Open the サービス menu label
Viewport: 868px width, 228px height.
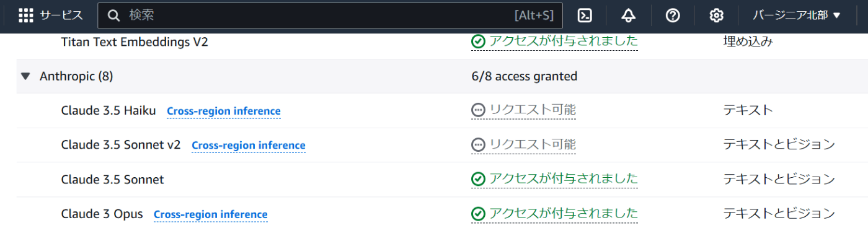click(61, 15)
